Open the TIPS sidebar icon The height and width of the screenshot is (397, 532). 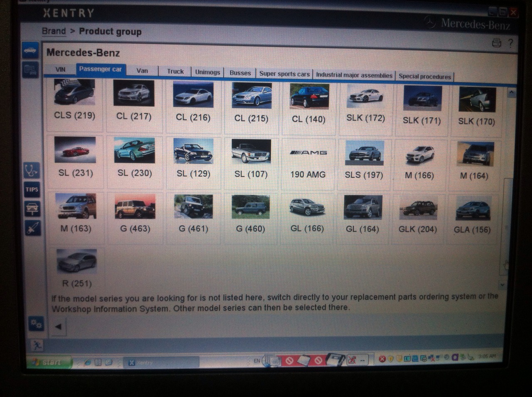pos(32,189)
